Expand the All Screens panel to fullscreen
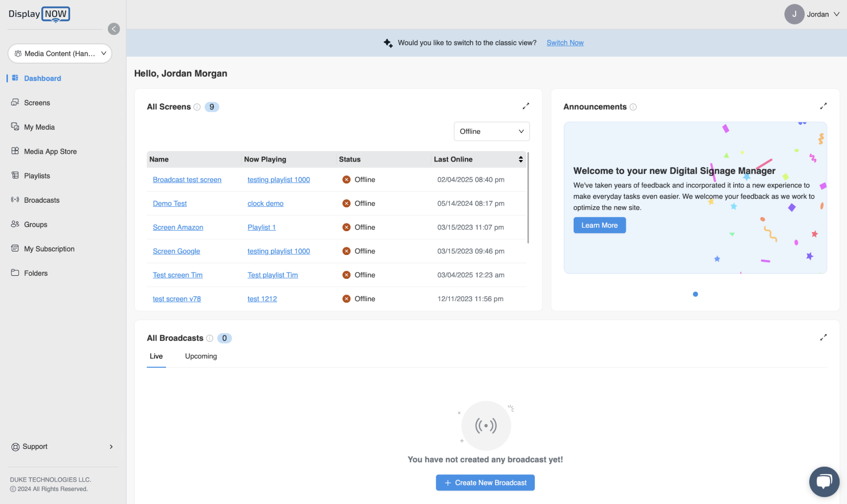 point(525,106)
